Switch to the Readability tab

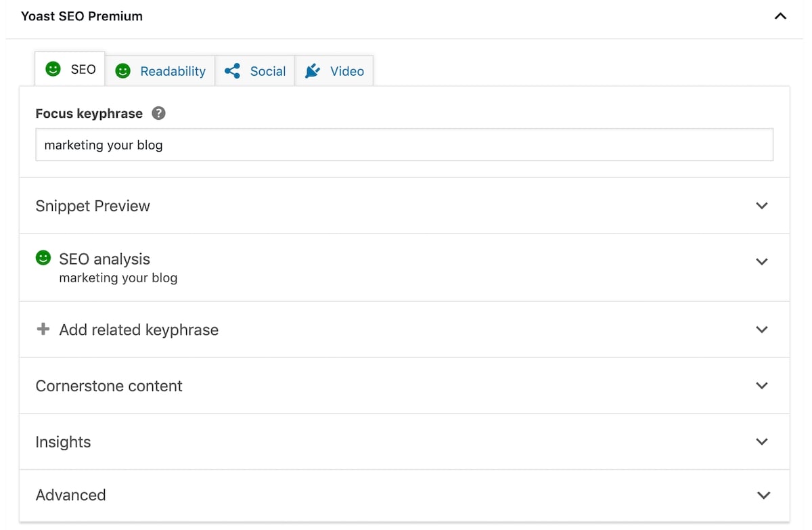pyautogui.click(x=172, y=70)
